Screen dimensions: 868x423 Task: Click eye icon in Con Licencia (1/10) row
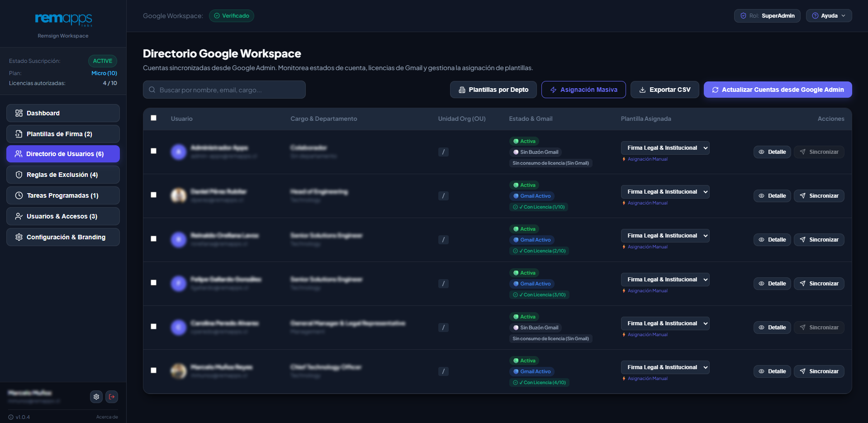tap(762, 196)
